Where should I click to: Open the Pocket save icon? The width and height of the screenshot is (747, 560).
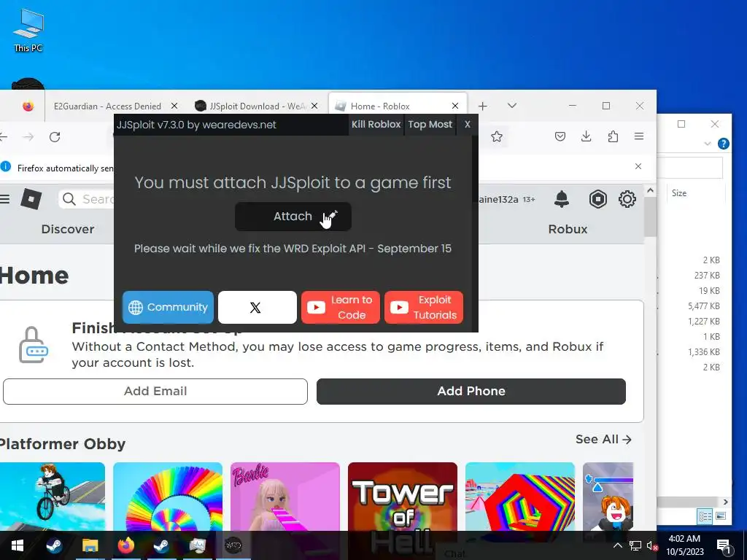tap(560, 136)
